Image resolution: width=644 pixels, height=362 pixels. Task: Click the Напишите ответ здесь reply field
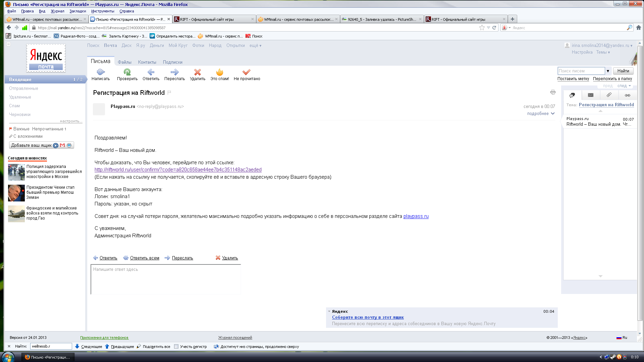(x=166, y=279)
